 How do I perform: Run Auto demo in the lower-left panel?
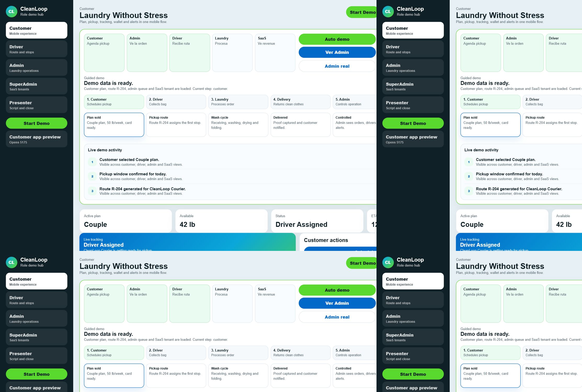(337, 290)
